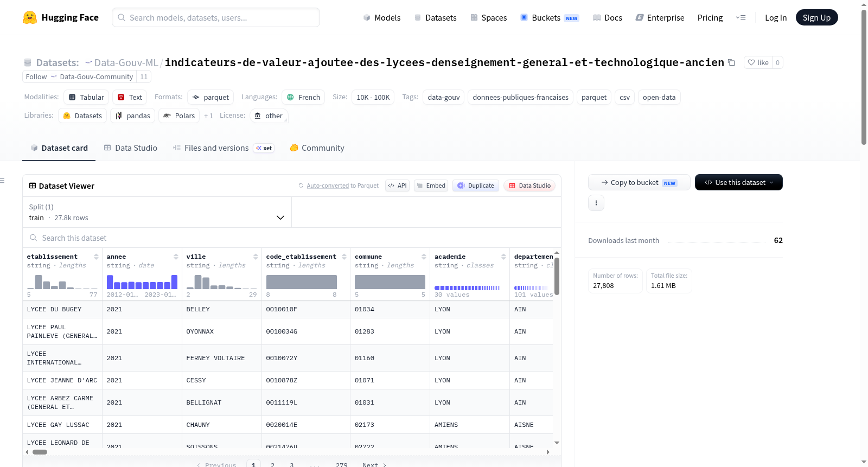Select the 10K - 100K size tag
868x467 pixels.
coord(373,97)
